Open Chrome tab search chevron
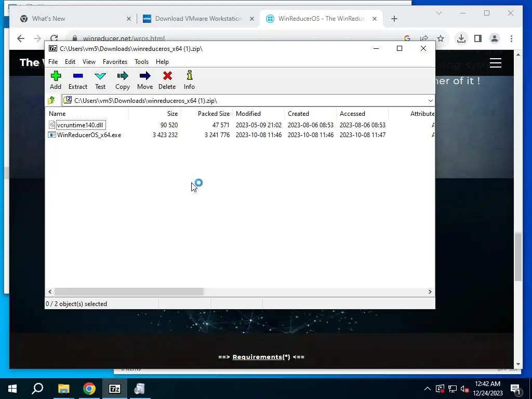 click(x=438, y=13)
